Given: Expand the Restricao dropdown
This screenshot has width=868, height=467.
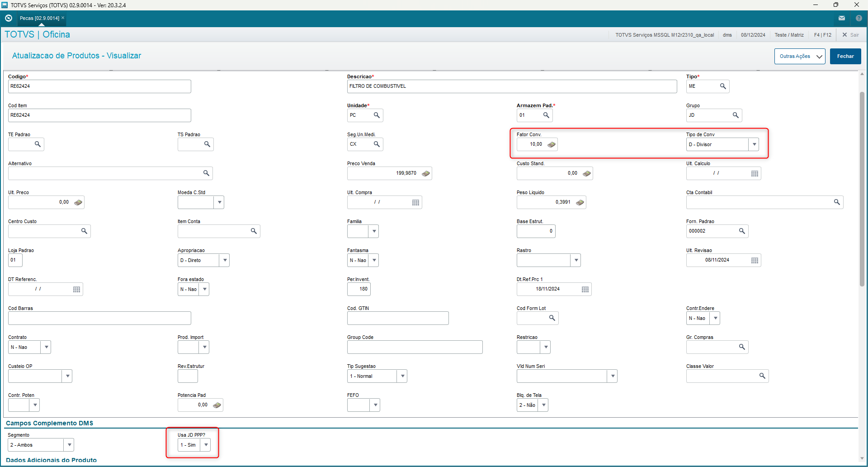Looking at the screenshot, I should point(546,347).
